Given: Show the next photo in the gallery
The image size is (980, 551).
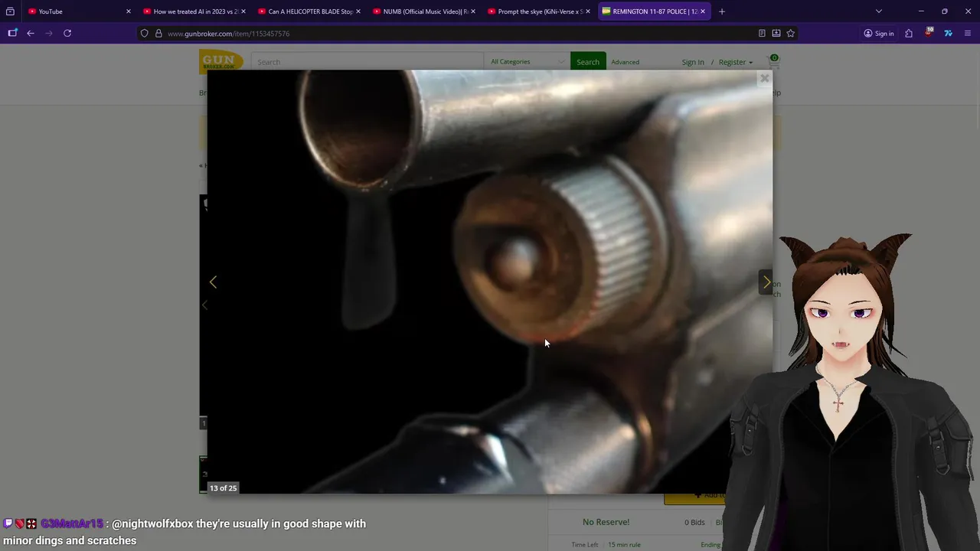Looking at the screenshot, I should (x=766, y=282).
